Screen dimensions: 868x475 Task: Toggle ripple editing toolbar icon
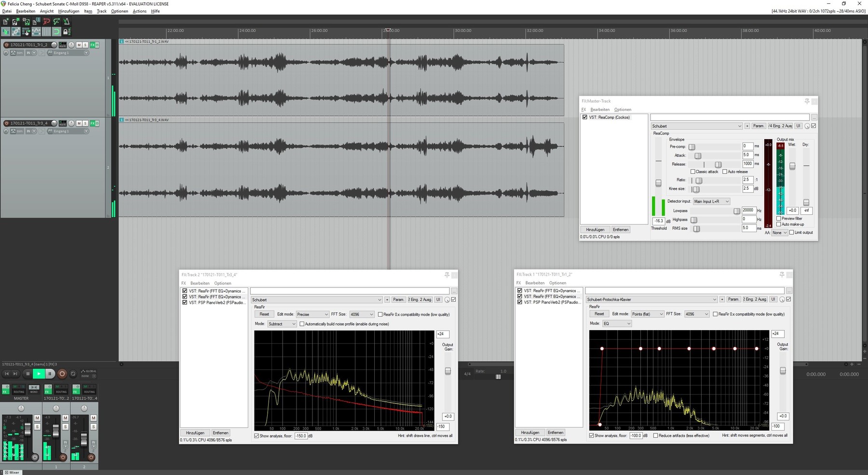click(x=26, y=31)
